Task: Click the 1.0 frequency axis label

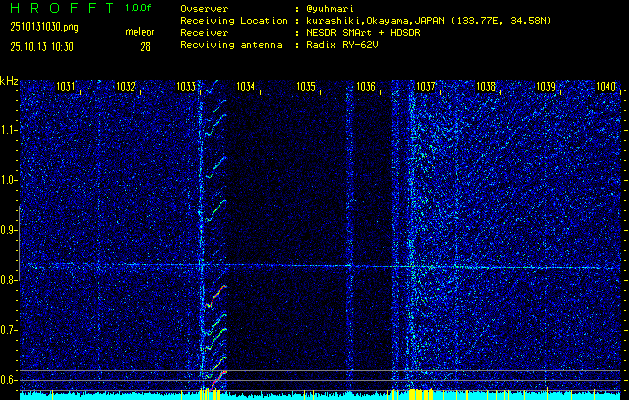Action: point(9,180)
